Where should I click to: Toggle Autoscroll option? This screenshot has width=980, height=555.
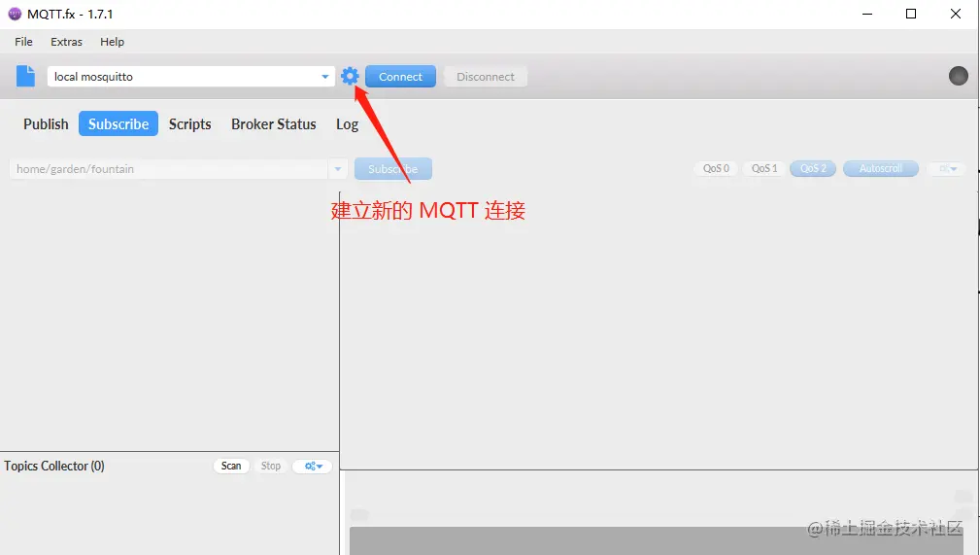coord(881,168)
